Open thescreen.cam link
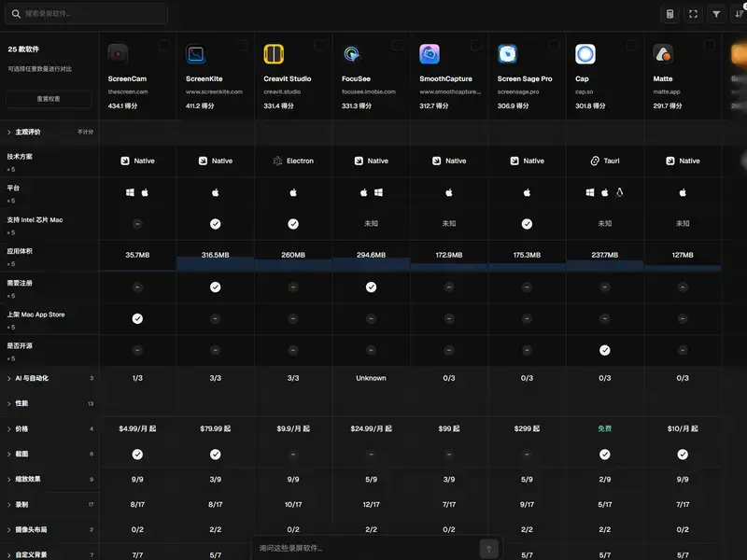Image resolution: width=747 pixels, height=560 pixels. tap(128, 91)
